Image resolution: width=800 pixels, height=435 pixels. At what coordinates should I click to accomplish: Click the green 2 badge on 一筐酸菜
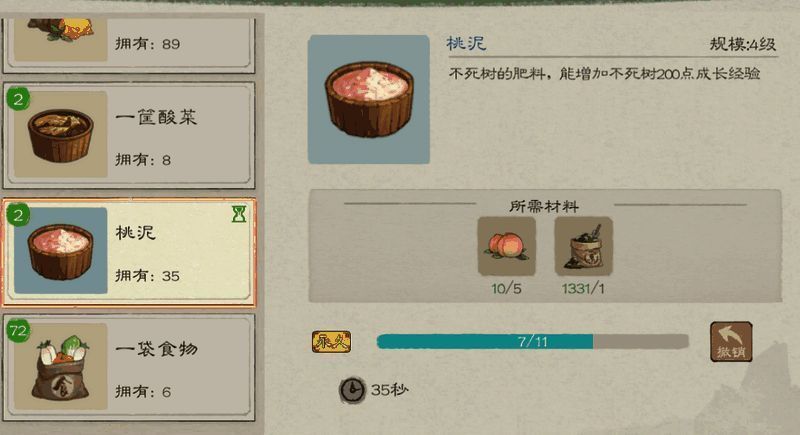coord(18,99)
